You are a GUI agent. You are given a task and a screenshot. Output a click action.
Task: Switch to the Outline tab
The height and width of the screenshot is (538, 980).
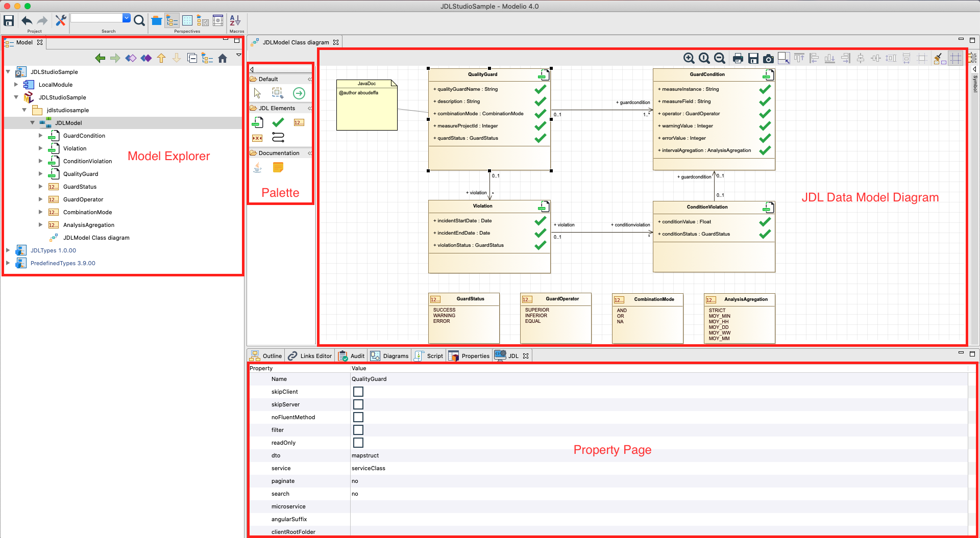[x=266, y=356]
